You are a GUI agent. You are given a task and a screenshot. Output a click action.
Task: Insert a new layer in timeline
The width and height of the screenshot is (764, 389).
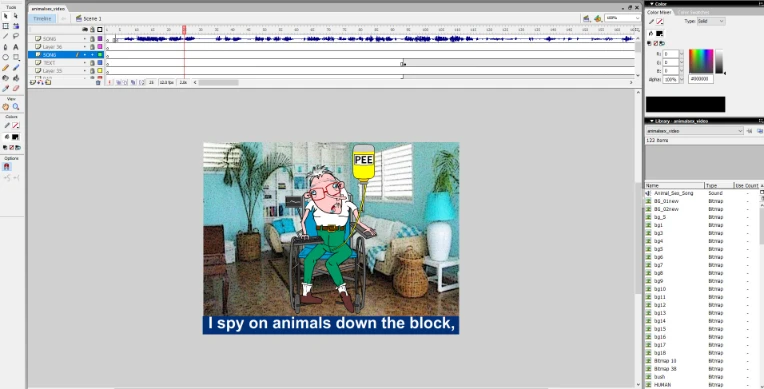[x=33, y=83]
